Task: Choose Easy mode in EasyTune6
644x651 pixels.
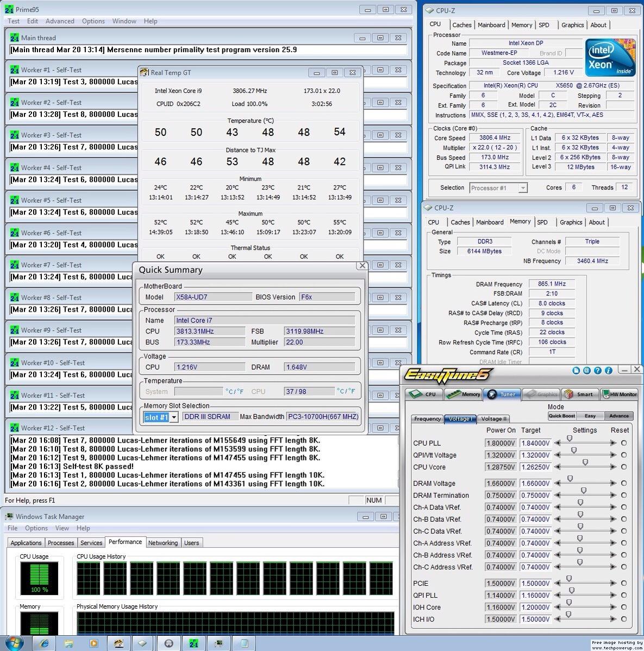Action: 590,416
